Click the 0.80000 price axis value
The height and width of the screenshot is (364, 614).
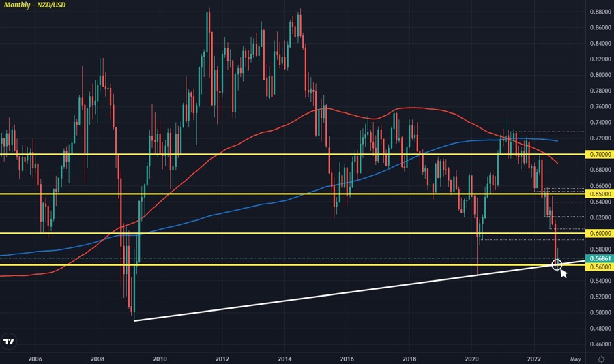(600, 75)
